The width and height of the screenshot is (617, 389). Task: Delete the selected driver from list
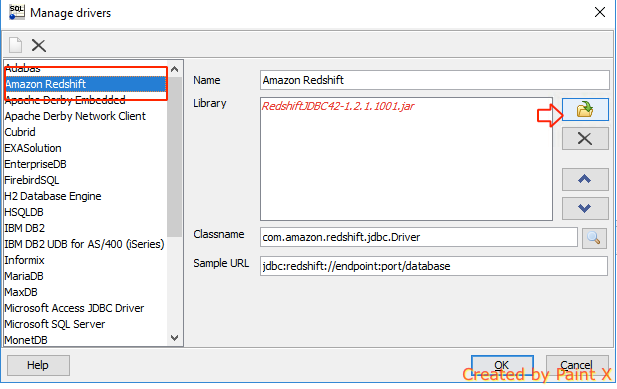[39, 45]
